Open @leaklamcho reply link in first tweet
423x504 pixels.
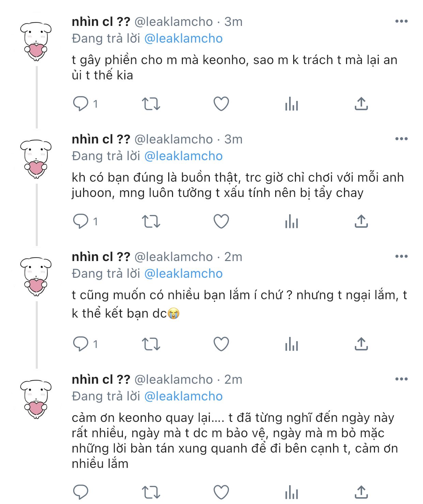[184, 39]
